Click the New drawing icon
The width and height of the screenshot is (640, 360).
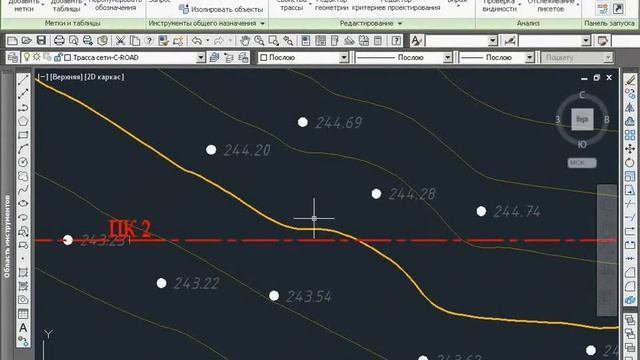13,40
